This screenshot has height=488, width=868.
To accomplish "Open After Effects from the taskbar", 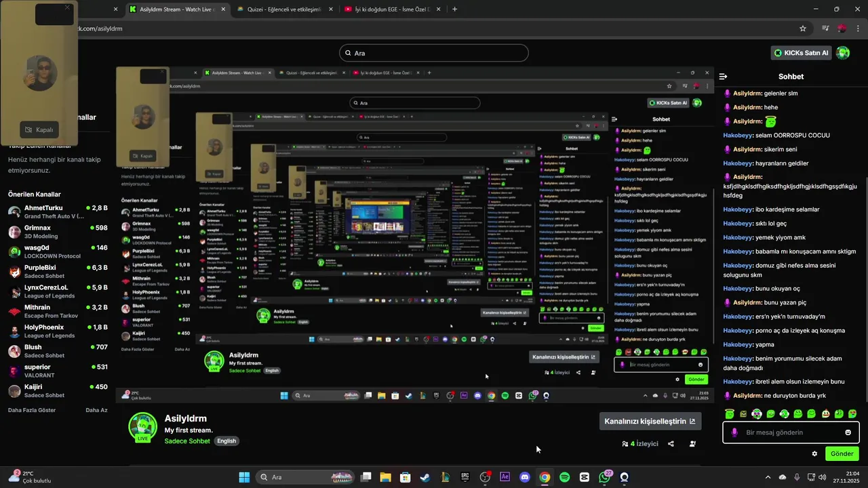I will (505, 477).
